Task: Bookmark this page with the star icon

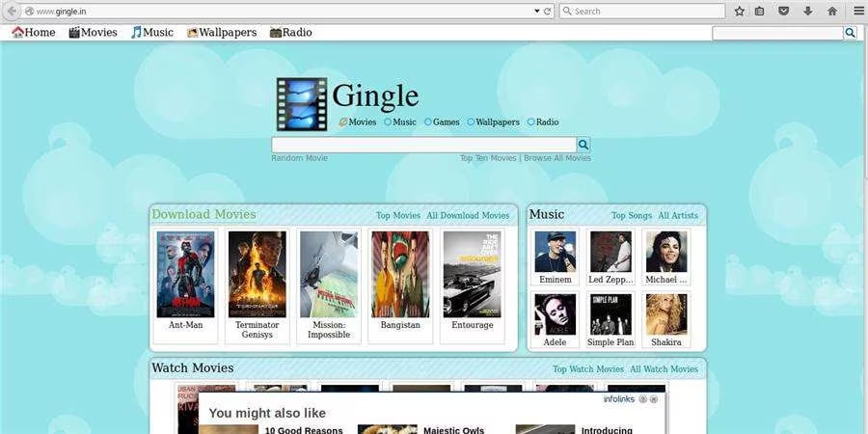Action: (740, 12)
